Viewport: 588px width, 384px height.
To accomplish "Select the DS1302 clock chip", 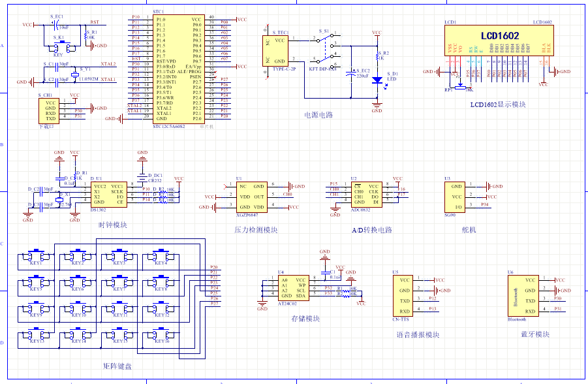I will coord(108,194).
